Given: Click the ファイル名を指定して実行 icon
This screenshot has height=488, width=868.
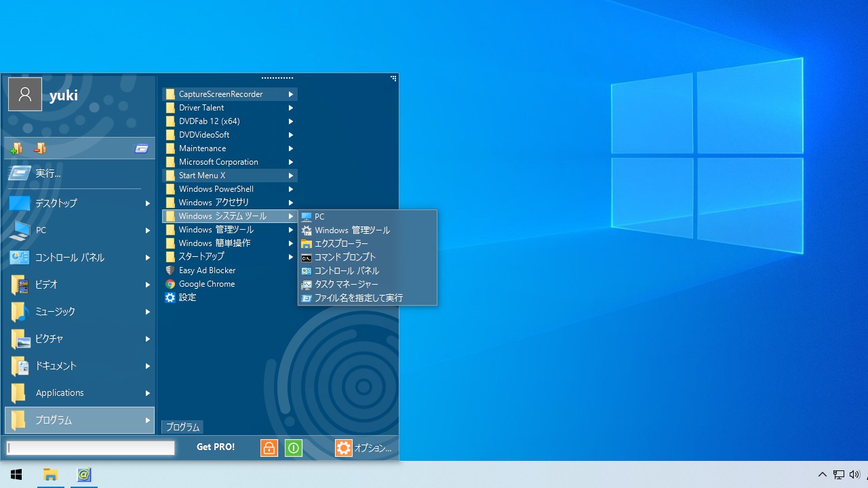Looking at the screenshot, I should click(x=307, y=298).
